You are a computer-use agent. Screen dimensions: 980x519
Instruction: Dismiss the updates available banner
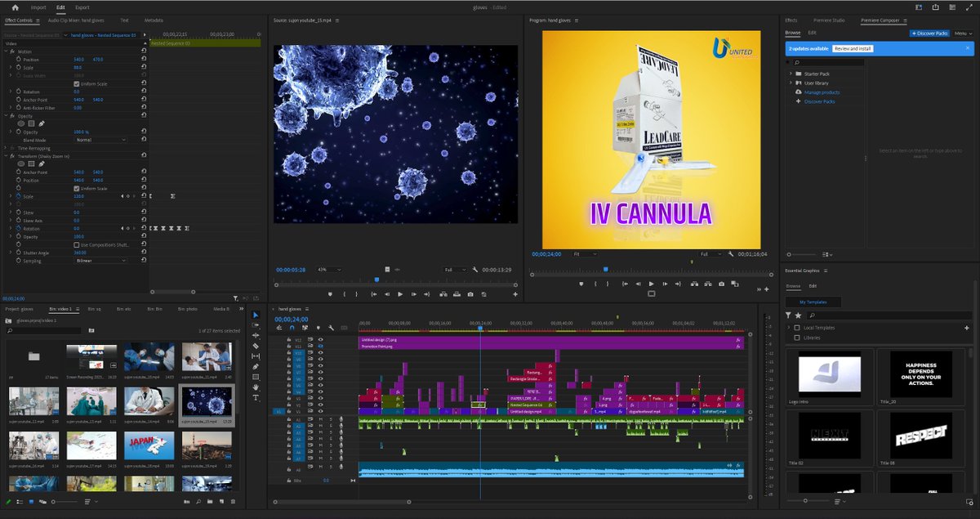point(968,49)
